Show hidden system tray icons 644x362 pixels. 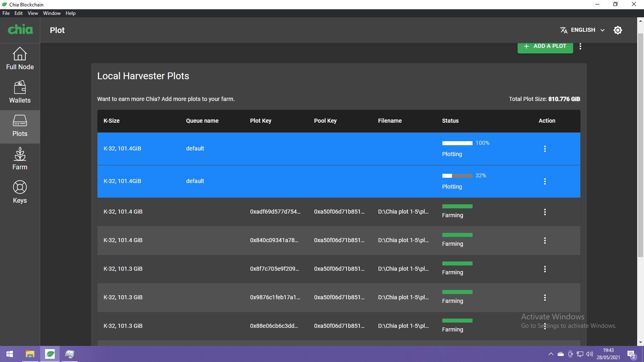point(551,354)
